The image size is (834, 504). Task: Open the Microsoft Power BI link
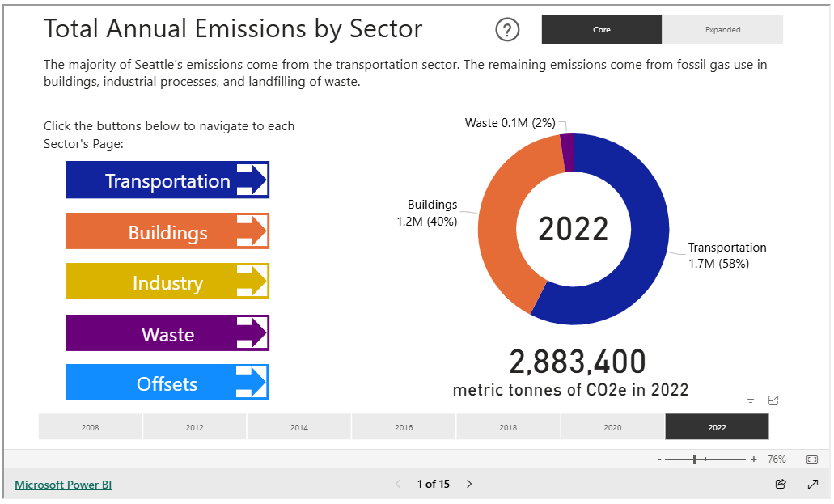pyautogui.click(x=63, y=485)
